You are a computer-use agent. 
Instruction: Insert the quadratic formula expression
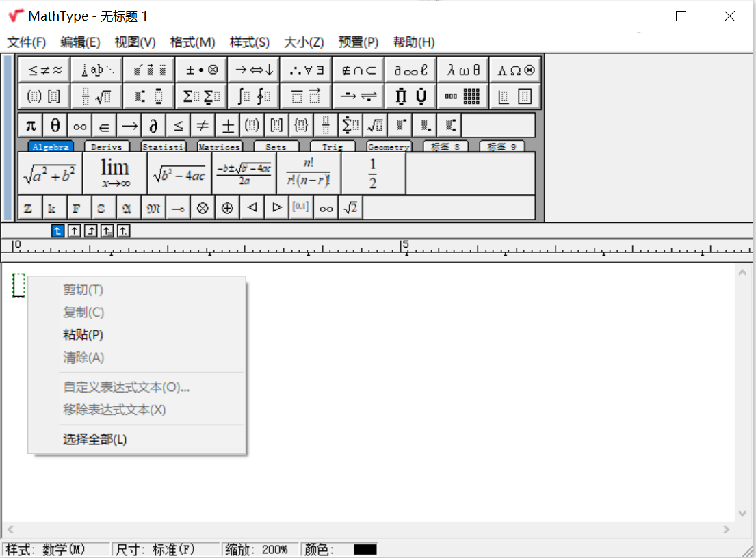[244, 174]
